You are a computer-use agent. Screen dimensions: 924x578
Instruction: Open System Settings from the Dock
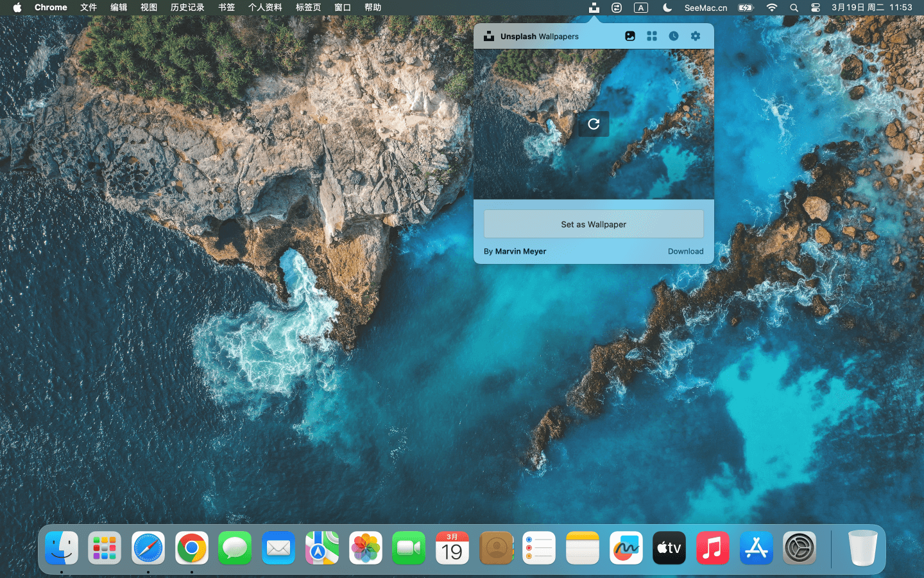pyautogui.click(x=800, y=548)
